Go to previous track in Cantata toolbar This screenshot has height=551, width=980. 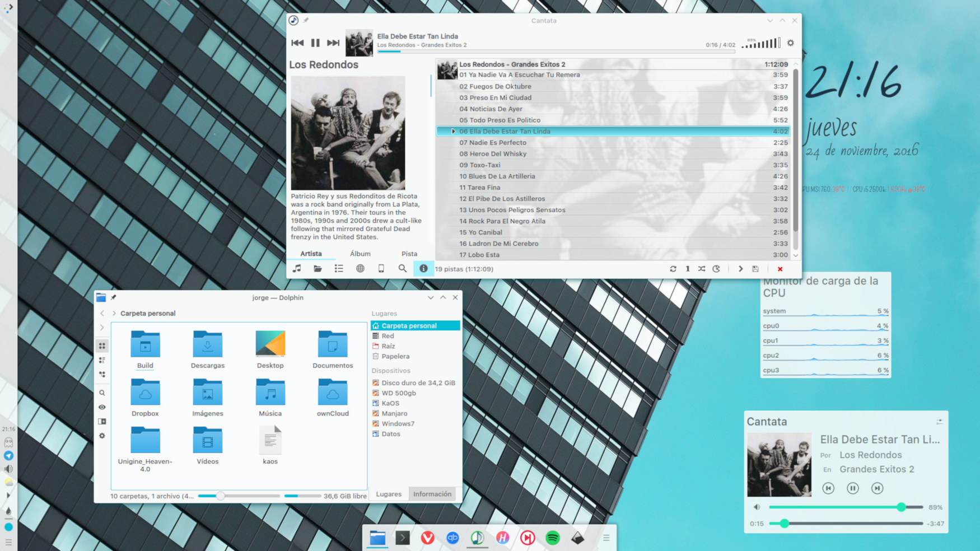[x=297, y=43]
